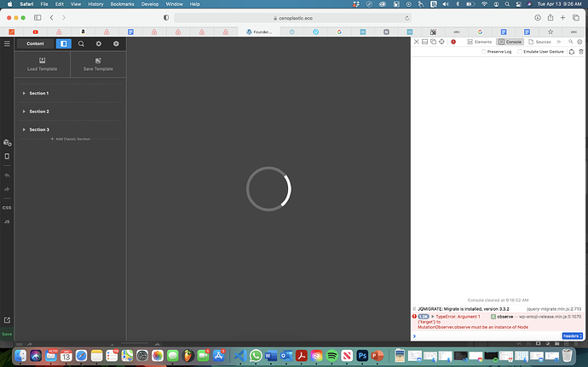Open the search icon in the editor panel

coord(81,43)
